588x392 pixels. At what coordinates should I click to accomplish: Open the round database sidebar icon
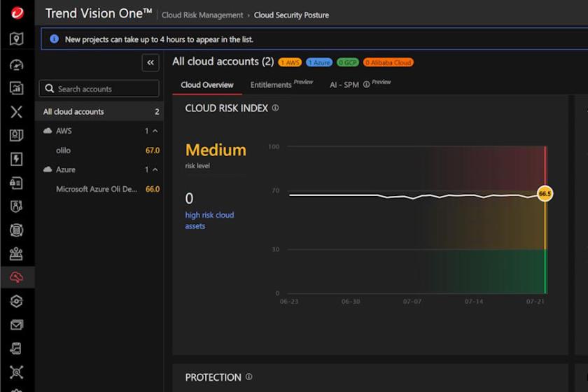[17, 230]
